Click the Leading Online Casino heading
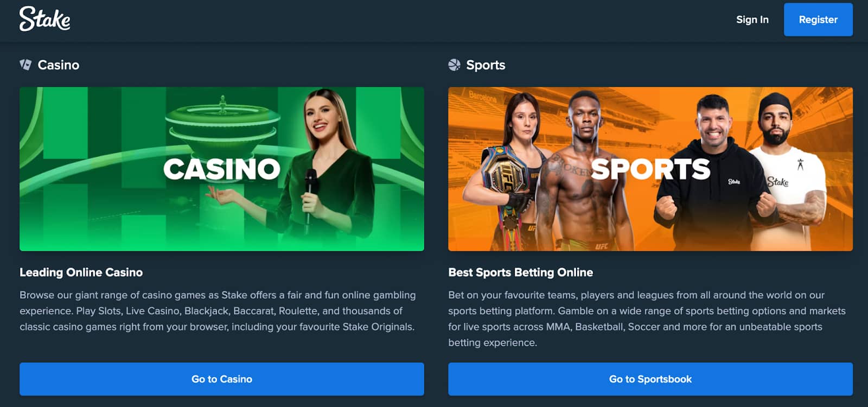This screenshot has width=868, height=407. (x=81, y=272)
